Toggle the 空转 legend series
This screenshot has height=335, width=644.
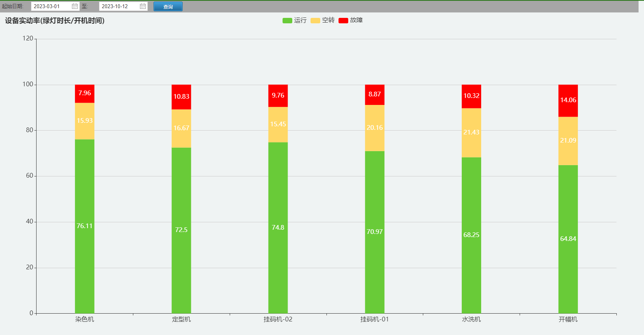point(322,20)
